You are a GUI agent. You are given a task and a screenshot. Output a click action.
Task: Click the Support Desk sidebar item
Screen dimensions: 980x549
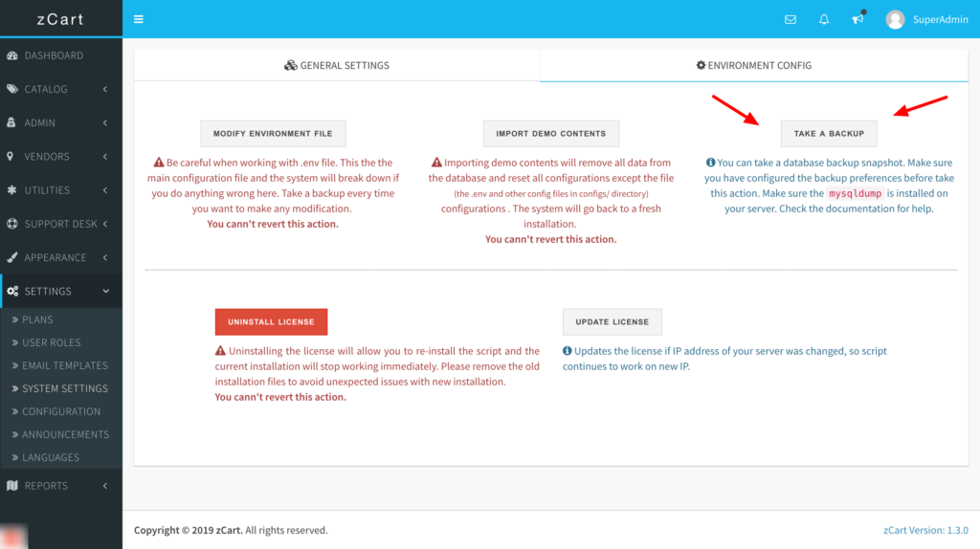tap(60, 224)
